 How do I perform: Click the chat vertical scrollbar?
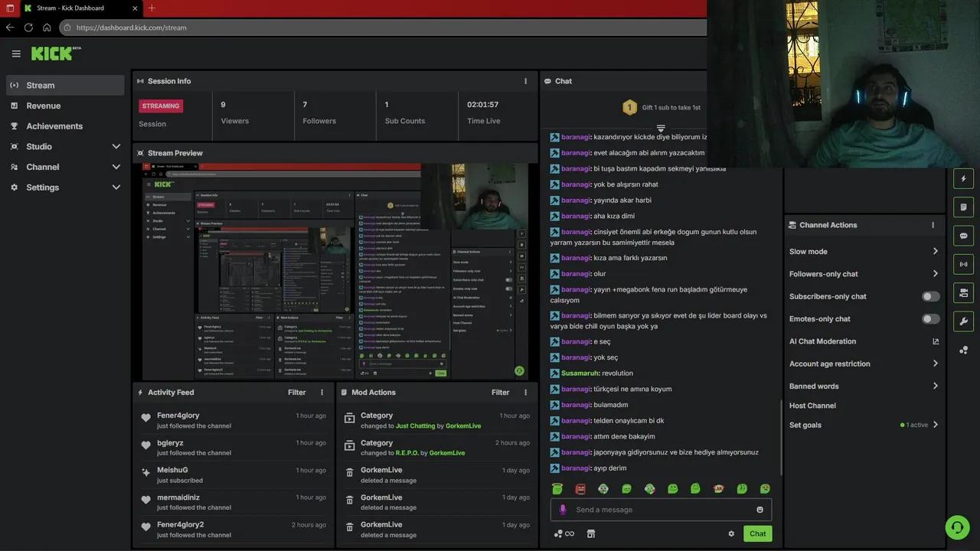780,437
